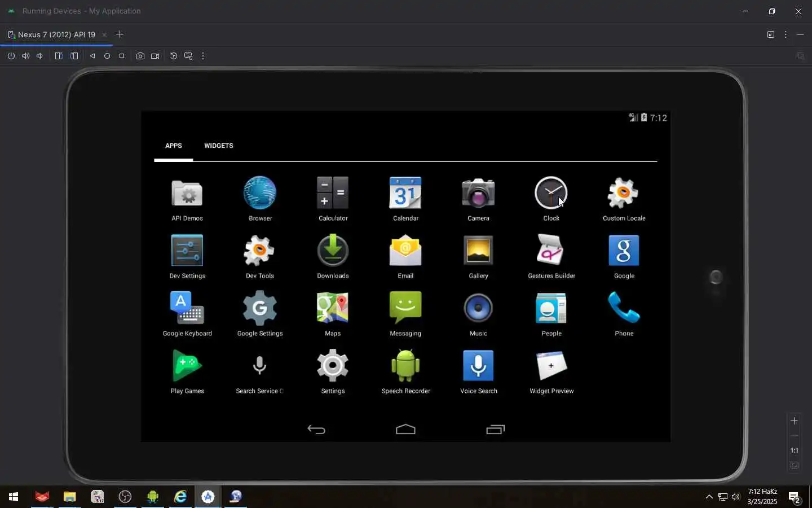Click the emulator volume down button
The height and width of the screenshot is (508, 812).
click(x=39, y=56)
